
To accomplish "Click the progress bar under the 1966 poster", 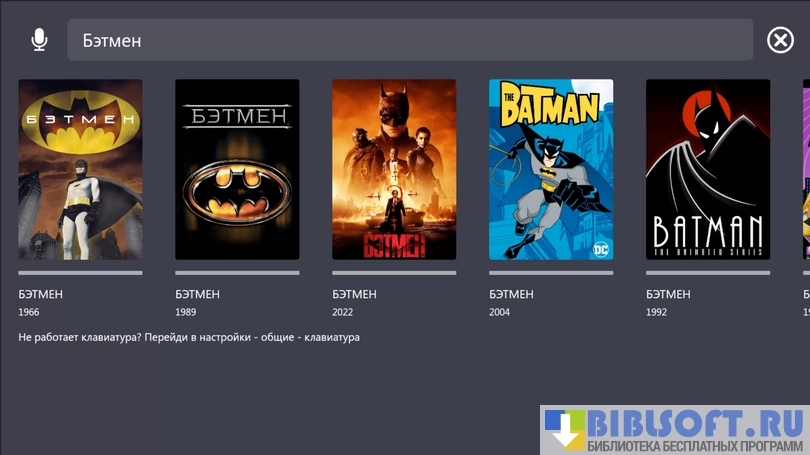I will 80,272.
